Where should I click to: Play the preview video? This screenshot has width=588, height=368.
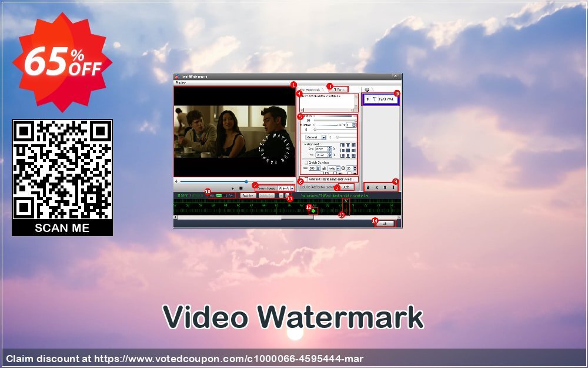233,188
